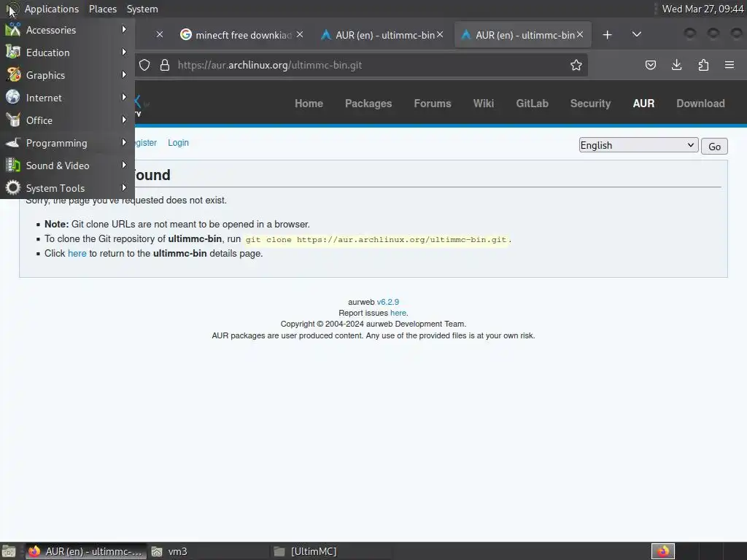This screenshot has width=747, height=560.
Task: Select the active AUR ultimmc-bin tab
Action: pos(524,35)
